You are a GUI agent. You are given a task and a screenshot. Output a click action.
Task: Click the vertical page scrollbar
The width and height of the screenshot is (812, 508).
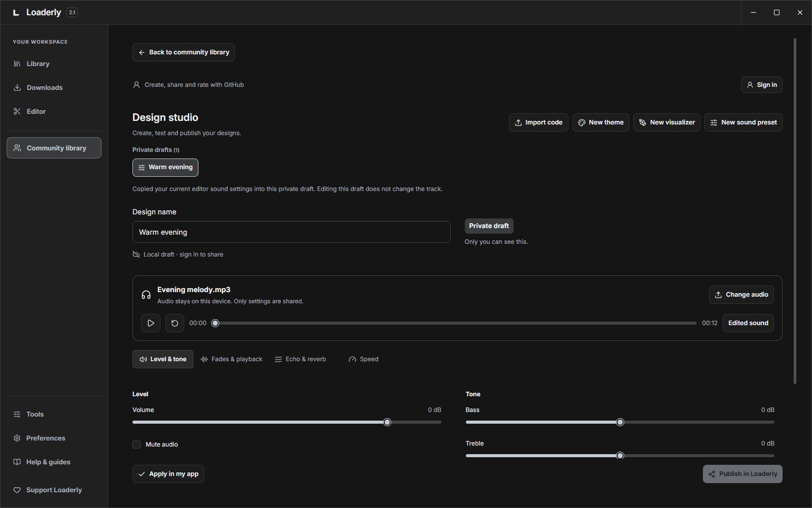pos(795,211)
